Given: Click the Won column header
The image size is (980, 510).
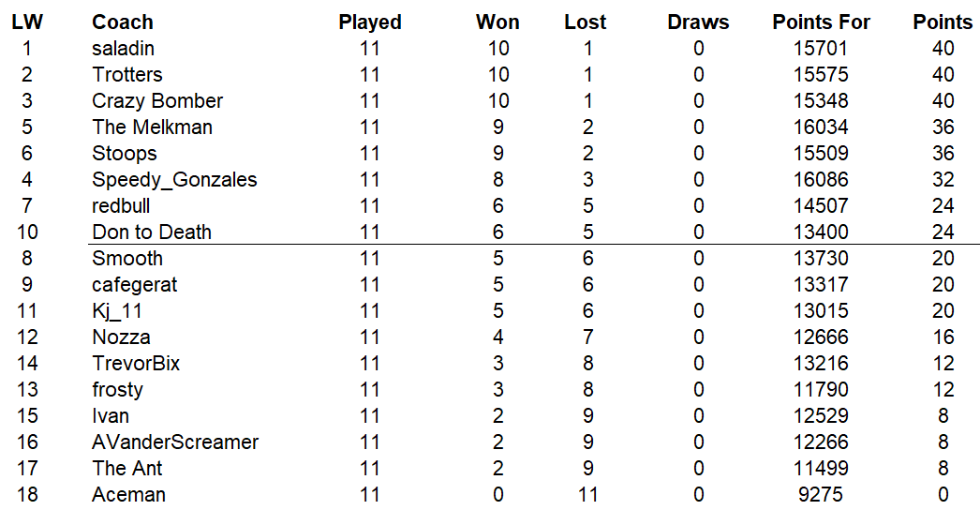Looking at the screenshot, I should (x=497, y=22).
